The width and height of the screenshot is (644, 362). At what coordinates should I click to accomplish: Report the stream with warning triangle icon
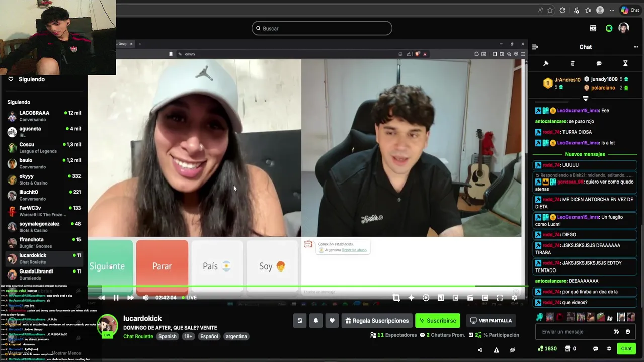point(496,350)
